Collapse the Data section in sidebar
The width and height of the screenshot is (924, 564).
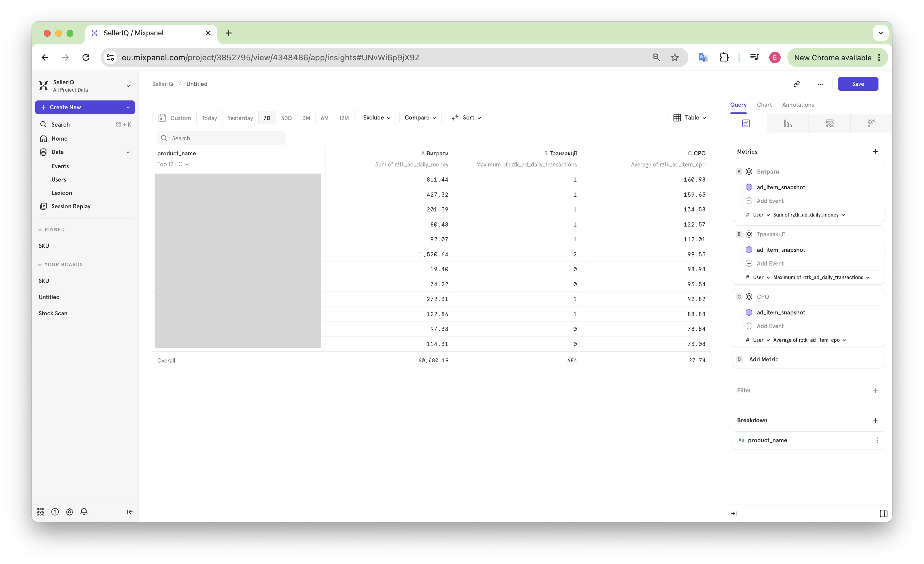pos(128,152)
